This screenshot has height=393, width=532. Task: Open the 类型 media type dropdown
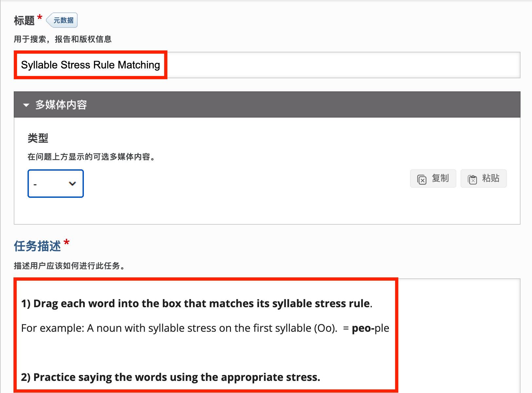tap(55, 183)
